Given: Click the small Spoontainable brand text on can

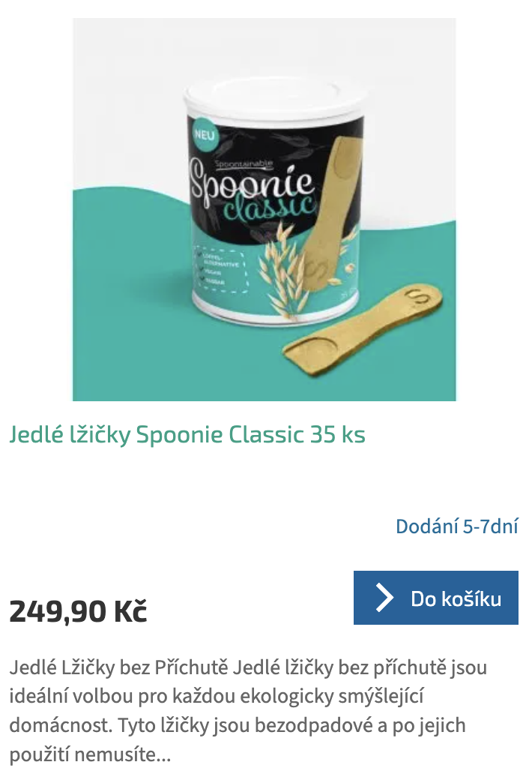Looking at the screenshot, I should pos(244,163).
